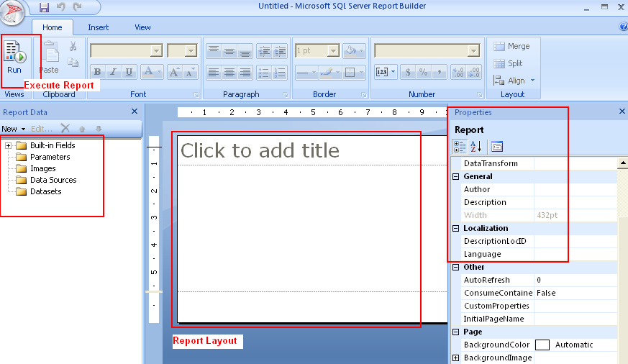Save the report with the disk icon

[x=44, y=6]
